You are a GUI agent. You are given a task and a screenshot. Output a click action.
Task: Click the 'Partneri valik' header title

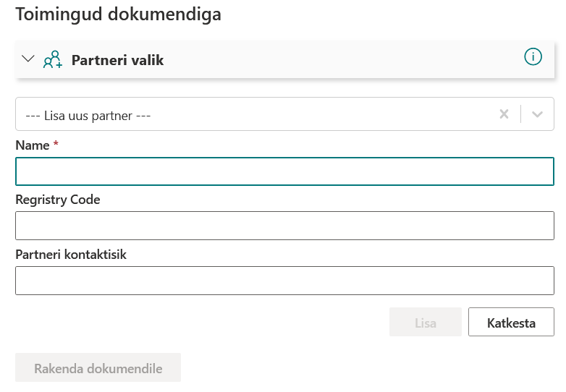tap(117, 60)
